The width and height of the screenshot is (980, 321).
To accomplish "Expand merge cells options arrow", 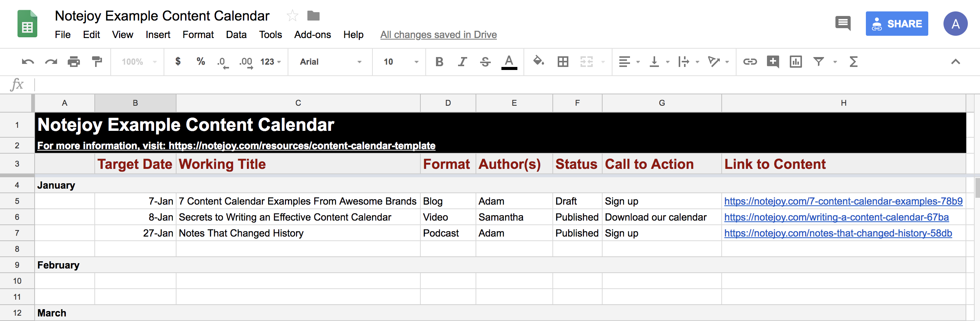I will click(603, 62).
